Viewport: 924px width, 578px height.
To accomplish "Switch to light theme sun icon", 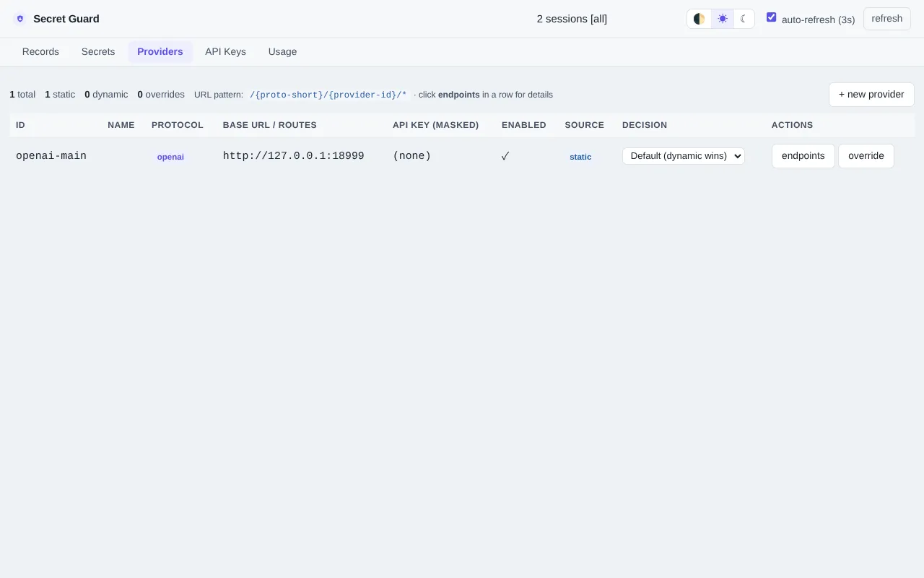I will pyautogui.click(x=723, y=19).
